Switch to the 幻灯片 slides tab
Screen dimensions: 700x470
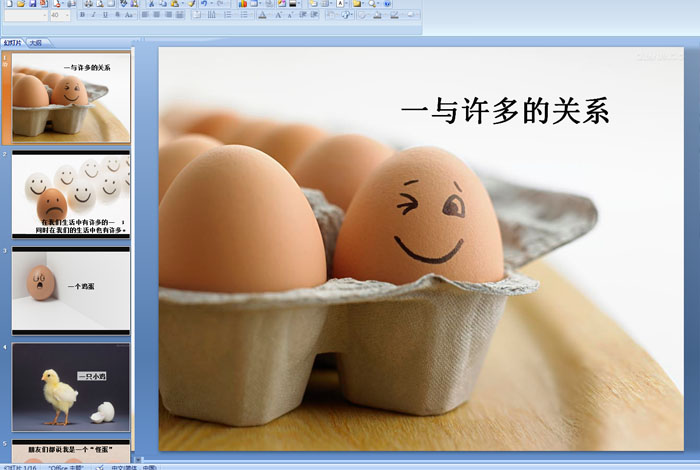[x=12, y=43]
